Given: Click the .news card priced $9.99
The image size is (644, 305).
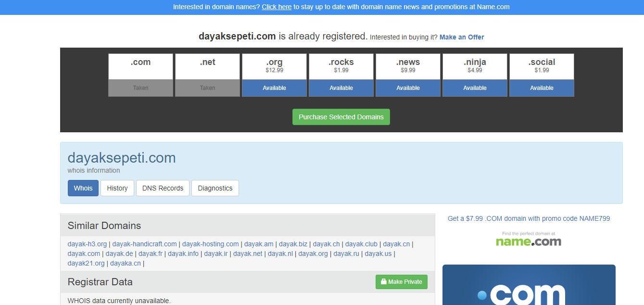Looking at the screenshot, I should click(x=408, y=67).
